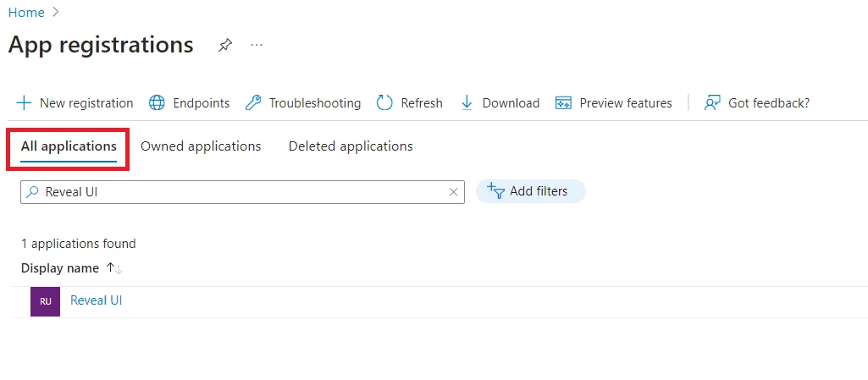The height and width of the screenshot is (380, 868).
Task: Select the All applications tab
Action: tap(69, 146)
